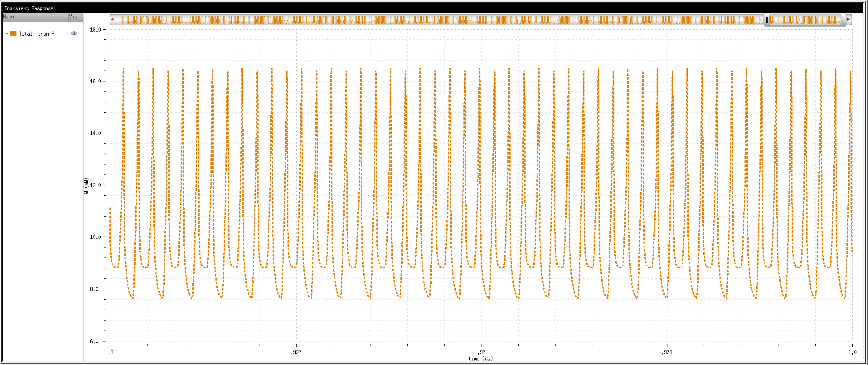Toggle visibility eye for Total tran P

[x=74, y=33]
